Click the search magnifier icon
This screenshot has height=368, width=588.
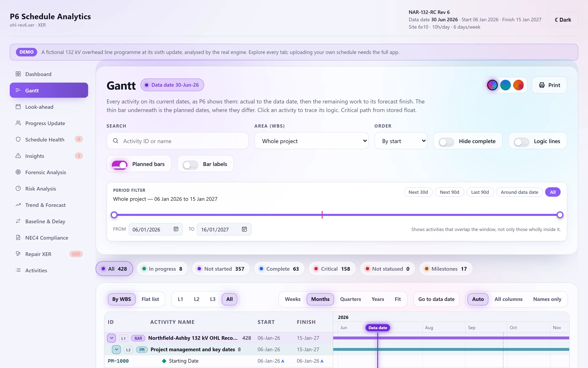pyautogui.click(x=116, y=141)
